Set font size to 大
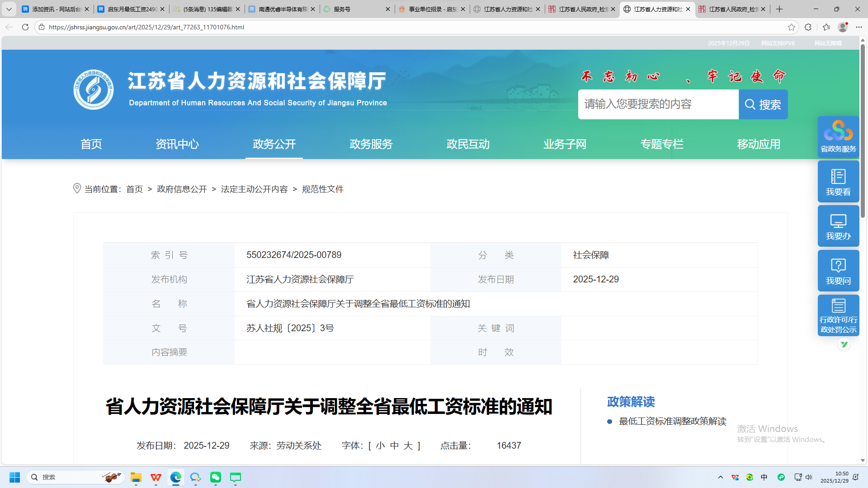 click(x=408, y=446)
